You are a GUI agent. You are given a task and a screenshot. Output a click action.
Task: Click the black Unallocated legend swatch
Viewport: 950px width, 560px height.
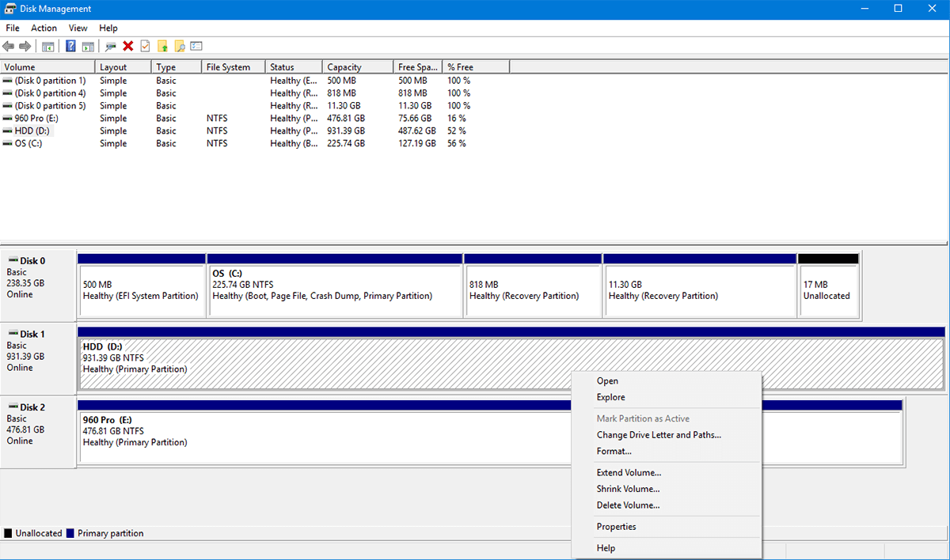pyautogui.click(x=8, y=534)
